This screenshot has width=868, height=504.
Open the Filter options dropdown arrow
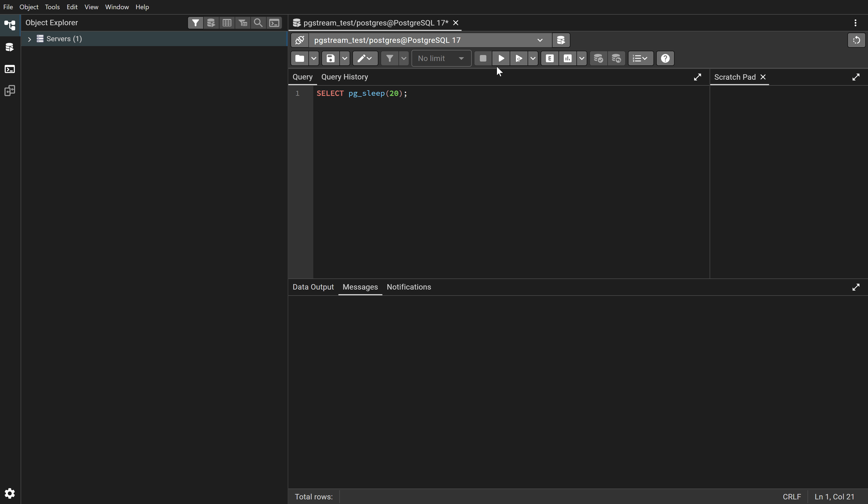tap(404, 59)
